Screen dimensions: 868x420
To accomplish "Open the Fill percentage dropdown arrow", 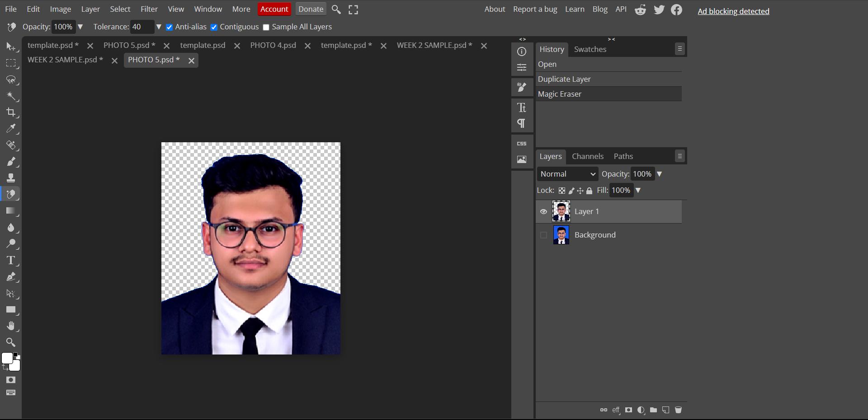I will (638, 191).
